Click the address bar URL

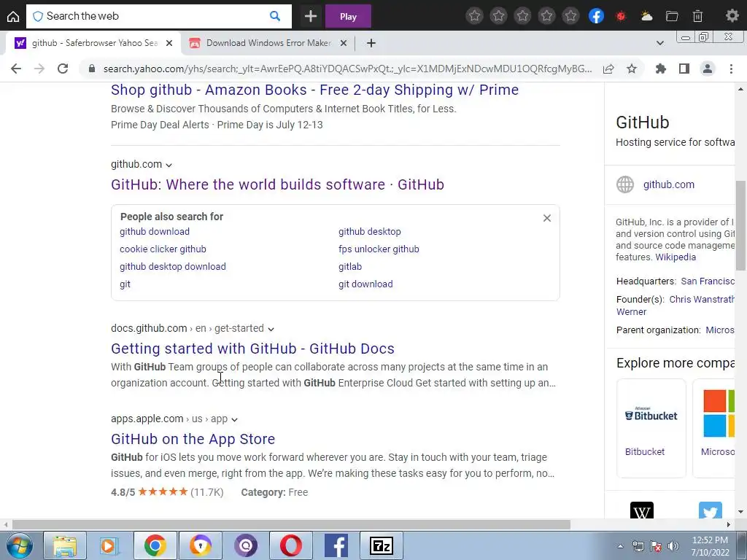(347, 69)
